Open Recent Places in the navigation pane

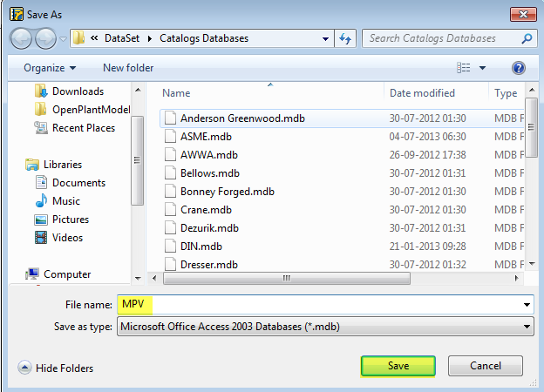tap(75, 128)
